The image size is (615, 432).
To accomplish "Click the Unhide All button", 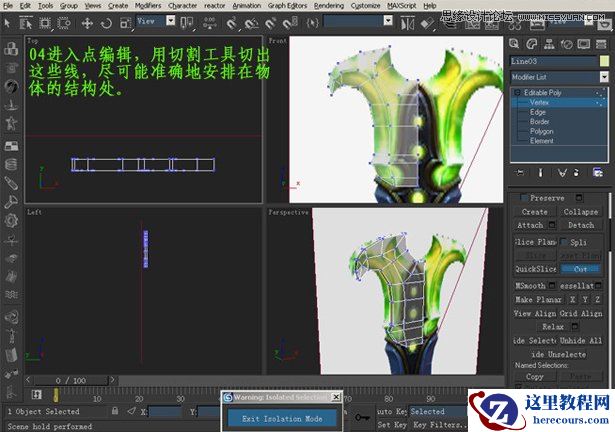I will [581, 341].
